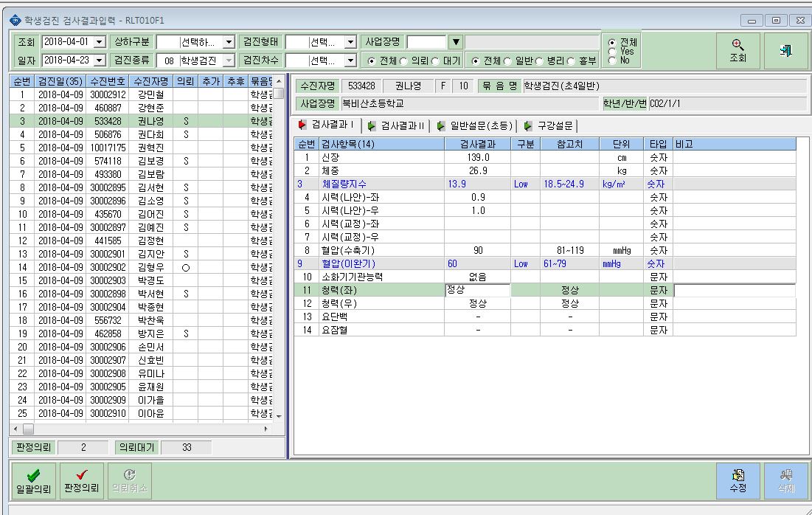Click the exit door icon button

point(785,50)
